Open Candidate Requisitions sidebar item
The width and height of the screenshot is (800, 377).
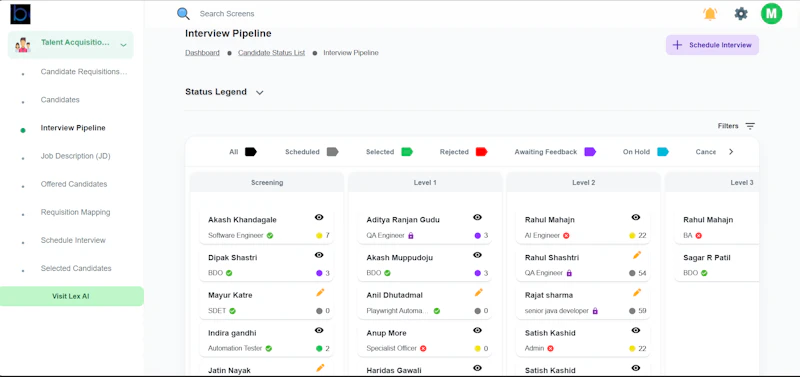tap(84, 72)
